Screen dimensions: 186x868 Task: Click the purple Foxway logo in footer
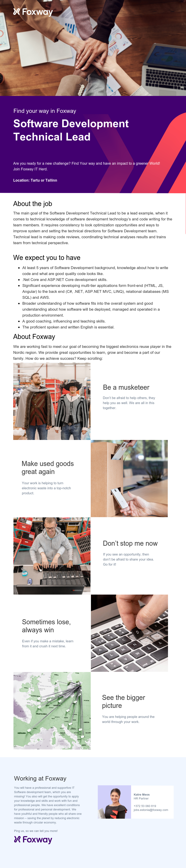(33, 839)
